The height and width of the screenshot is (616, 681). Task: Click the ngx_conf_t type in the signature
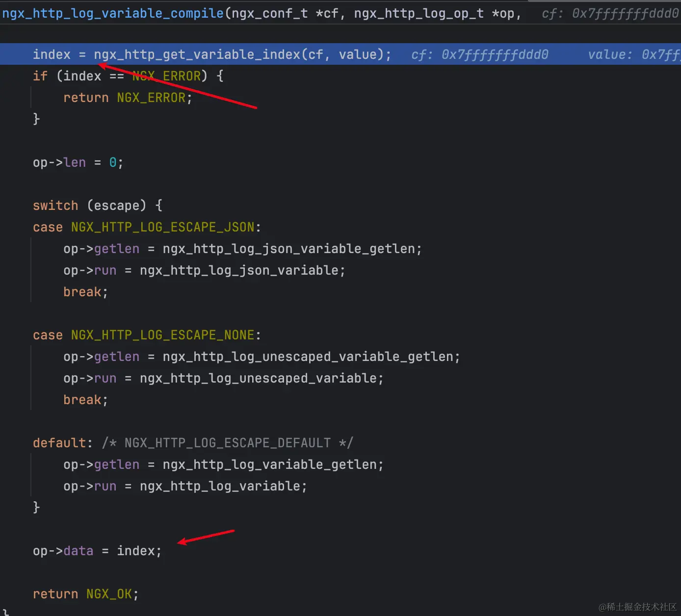click(x=270, y=13)
